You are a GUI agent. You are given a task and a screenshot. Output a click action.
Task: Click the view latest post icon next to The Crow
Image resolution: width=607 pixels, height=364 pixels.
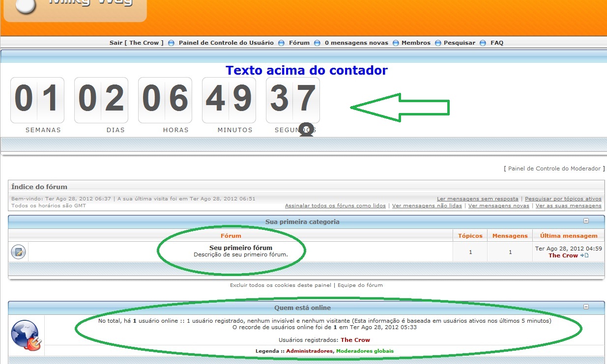click(584, 255)
